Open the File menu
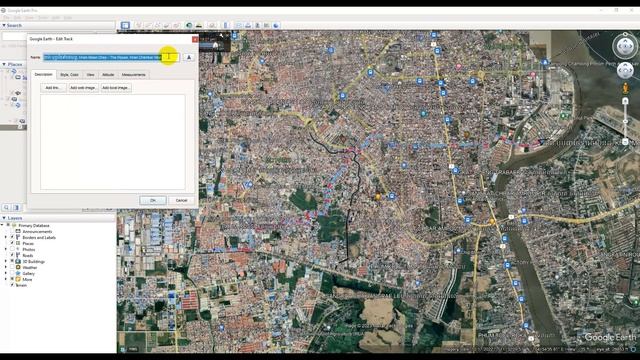The width and height of the screenshot is (640, 360). pos(6,18)
